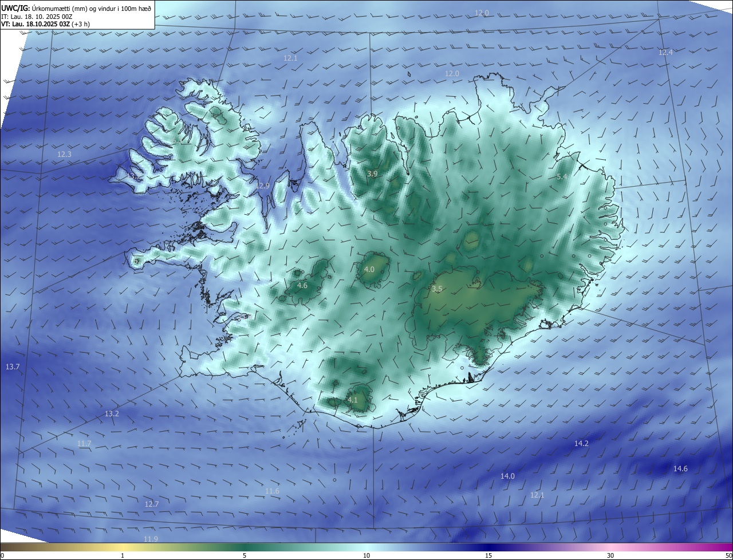Screen dimensions: 733x560
Task: Select the 5 tick on the color scale
Action: 245,555
